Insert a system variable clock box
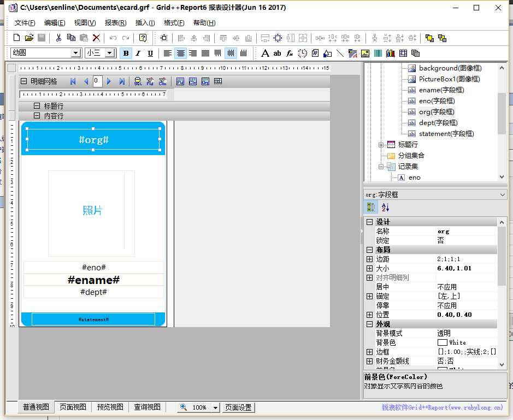 (x=302, y=54)
